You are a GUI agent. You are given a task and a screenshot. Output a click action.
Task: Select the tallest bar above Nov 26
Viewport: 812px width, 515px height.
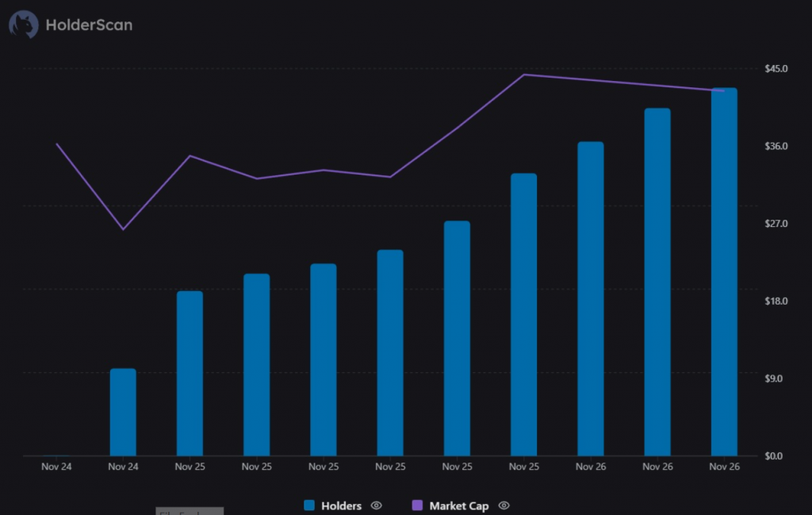click(724, 270)
